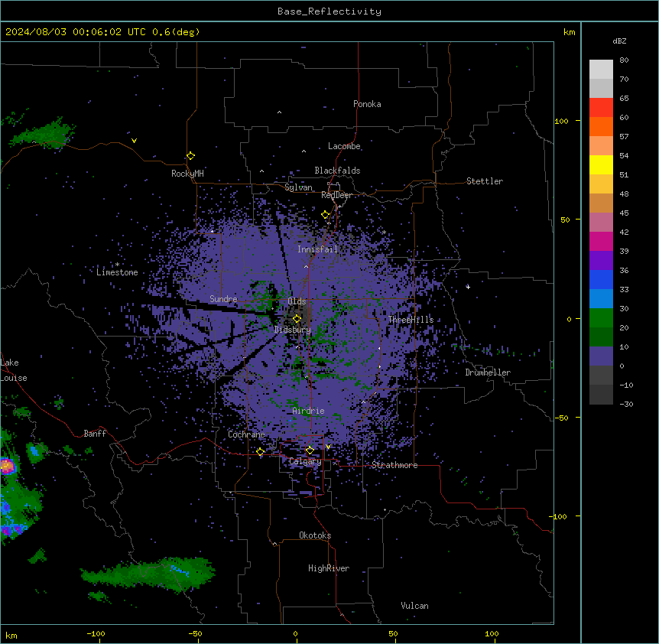Select the white plus marker north of Drumheller
659x644 pixels.
click(468, 287)
